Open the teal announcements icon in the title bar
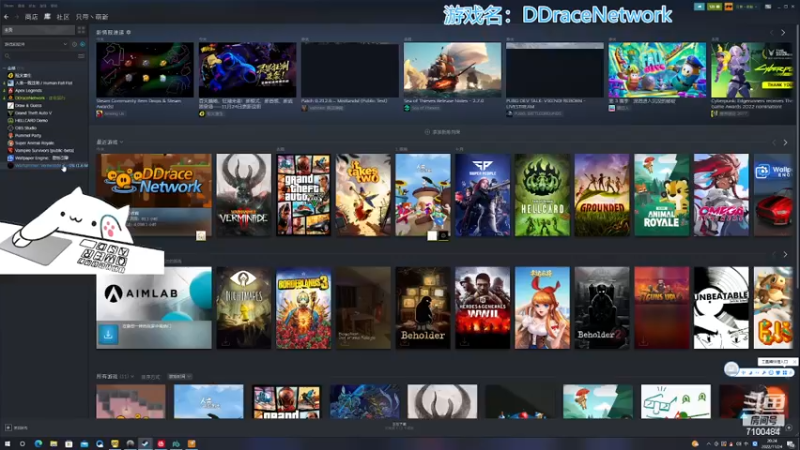 point(699,7)
